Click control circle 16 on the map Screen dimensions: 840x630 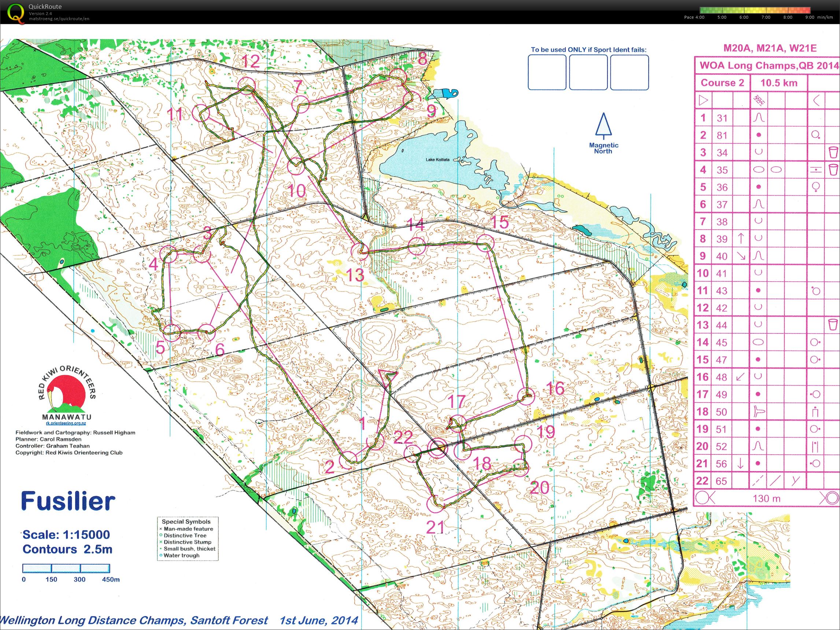pos(527,396)
